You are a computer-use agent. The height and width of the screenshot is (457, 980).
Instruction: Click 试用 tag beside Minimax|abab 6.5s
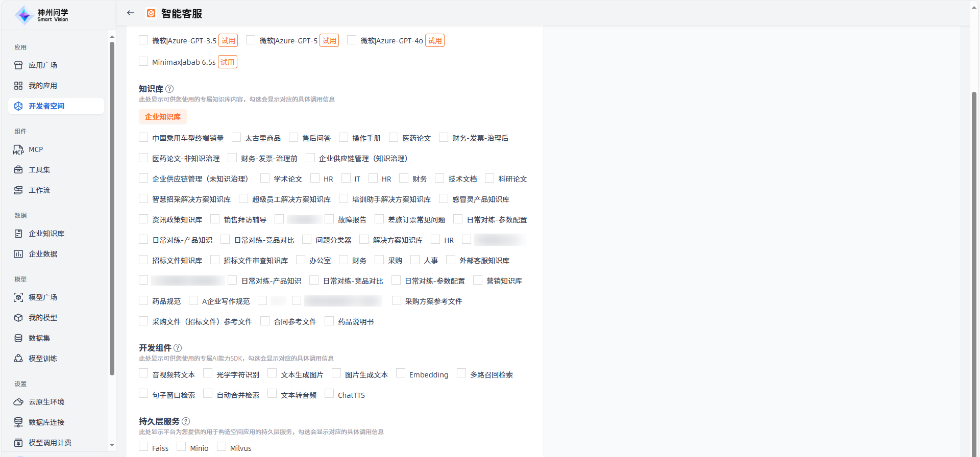pyautogui.click(x=228, y=62)
